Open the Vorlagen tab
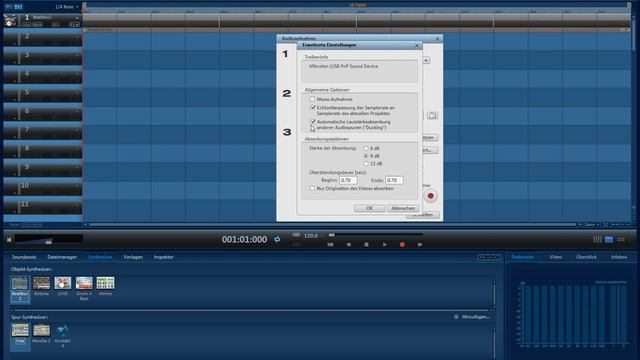The height and width of the screenshot is (360, 640). 133,257
